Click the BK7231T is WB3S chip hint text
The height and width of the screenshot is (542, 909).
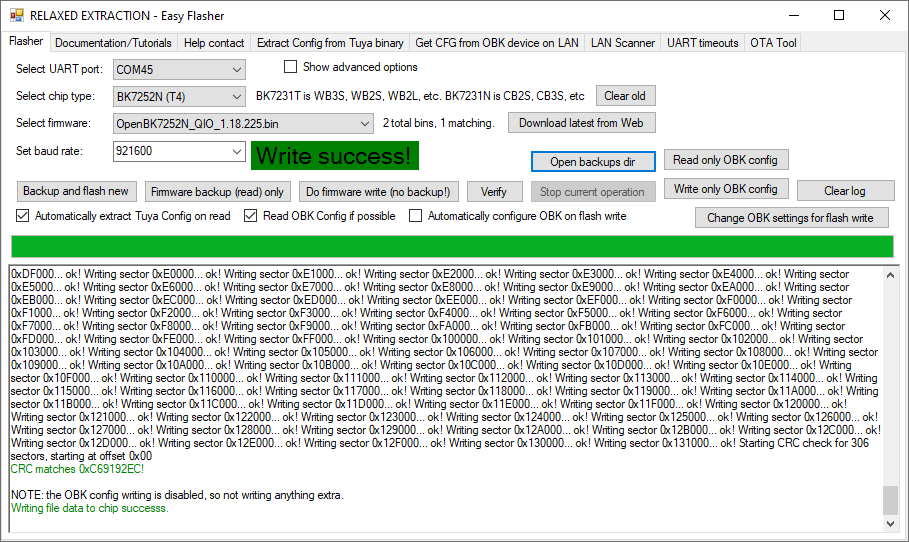[420, 96]
